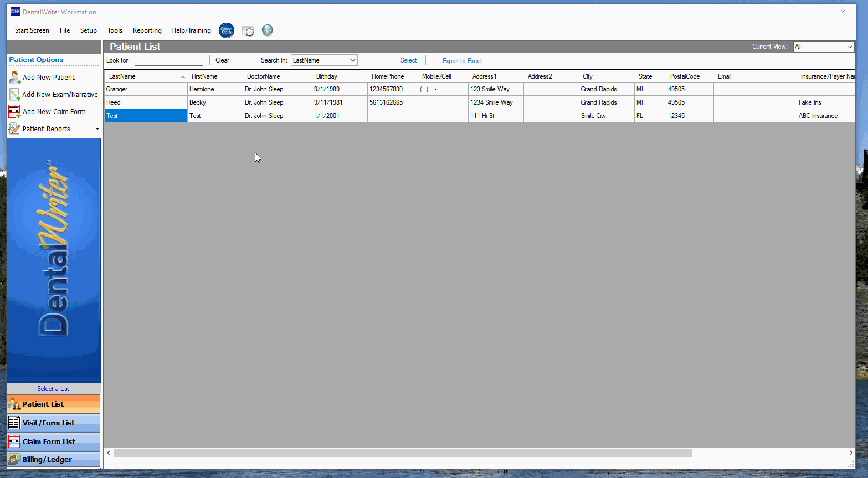Open the calendar clock toolbar icon
This screenshot has height=478, width=868.
248,31
